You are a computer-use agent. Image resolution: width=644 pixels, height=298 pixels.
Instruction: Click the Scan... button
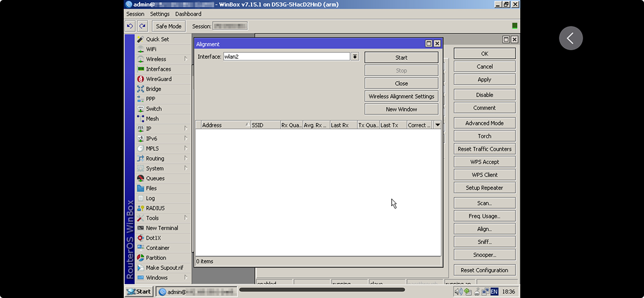click(484, 203)
